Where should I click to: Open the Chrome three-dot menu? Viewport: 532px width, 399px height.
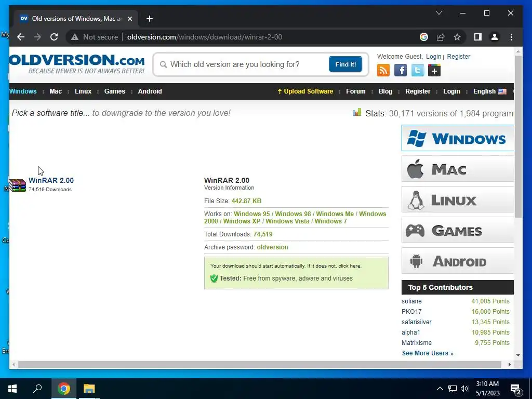point(511,37)
